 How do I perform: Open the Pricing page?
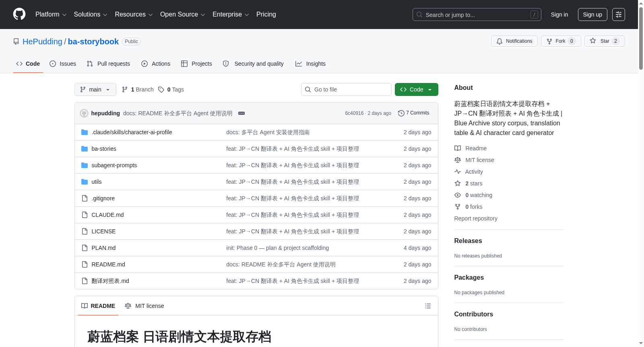pyautogui.click(x=266, y=15)
